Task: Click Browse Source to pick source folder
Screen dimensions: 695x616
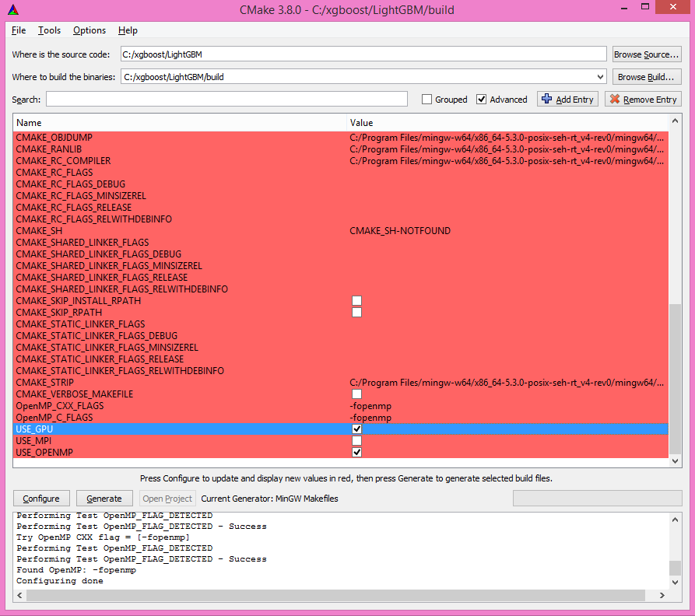Action: coord(647,54)
